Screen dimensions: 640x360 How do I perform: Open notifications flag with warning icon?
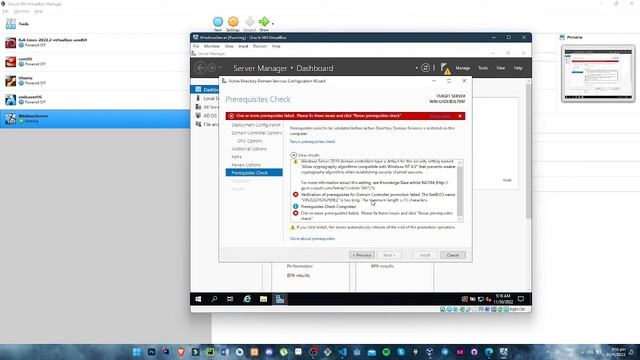[446, 69]
